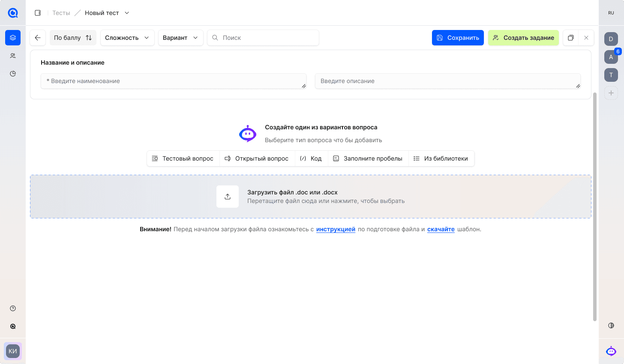Select the T avatar in right panel

tap(611, 75)
